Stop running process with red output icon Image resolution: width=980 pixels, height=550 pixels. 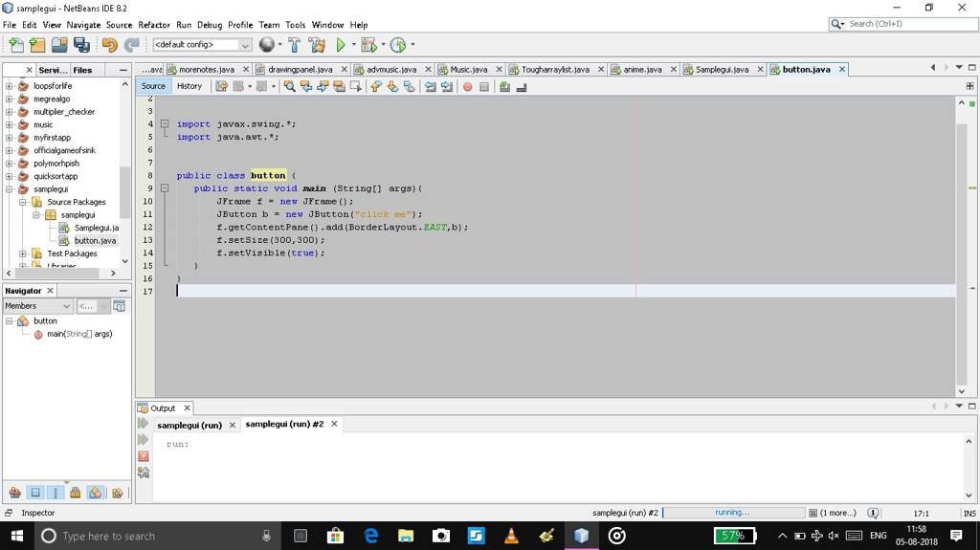[144, 456]
